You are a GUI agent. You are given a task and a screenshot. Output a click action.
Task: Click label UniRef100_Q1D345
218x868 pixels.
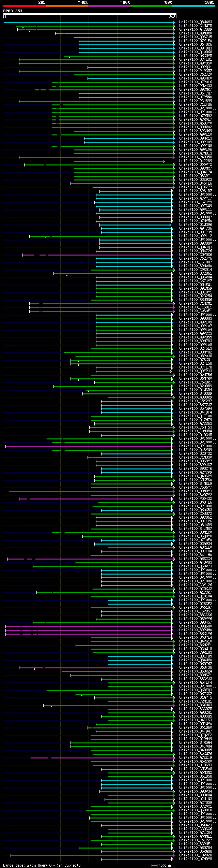pyautogui.click(x=196, y=435)
